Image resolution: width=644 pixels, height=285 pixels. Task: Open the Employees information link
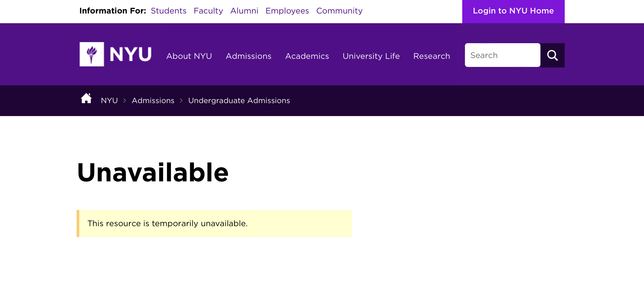(287, 11)
